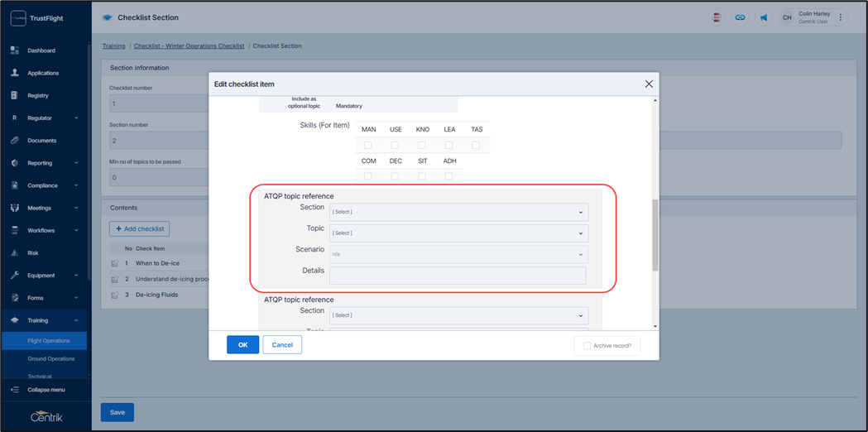Open the link icon in top header
Viewport: 868px width, 432px height.
pyautogui.click(x=740, y=17)
